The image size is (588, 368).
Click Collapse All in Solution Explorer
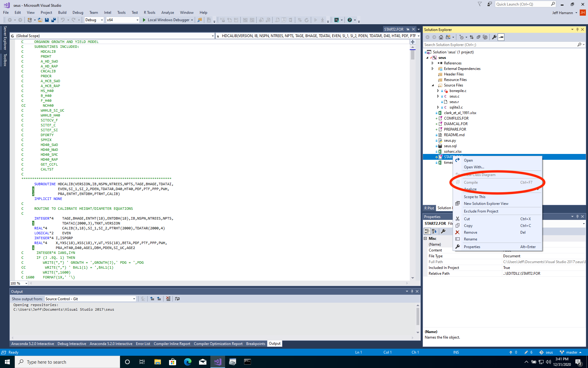click(478, 37)
